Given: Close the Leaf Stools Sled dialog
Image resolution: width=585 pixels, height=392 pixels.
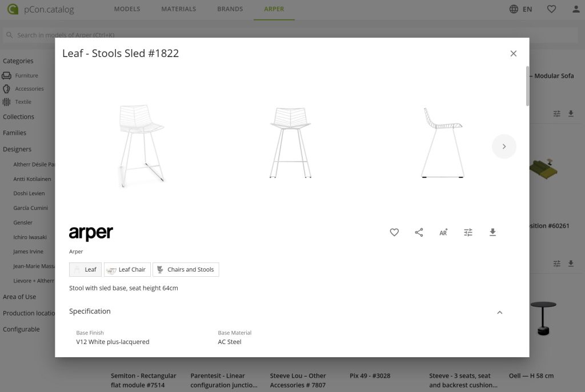Looking at the screenshot, I should point(514,53).
